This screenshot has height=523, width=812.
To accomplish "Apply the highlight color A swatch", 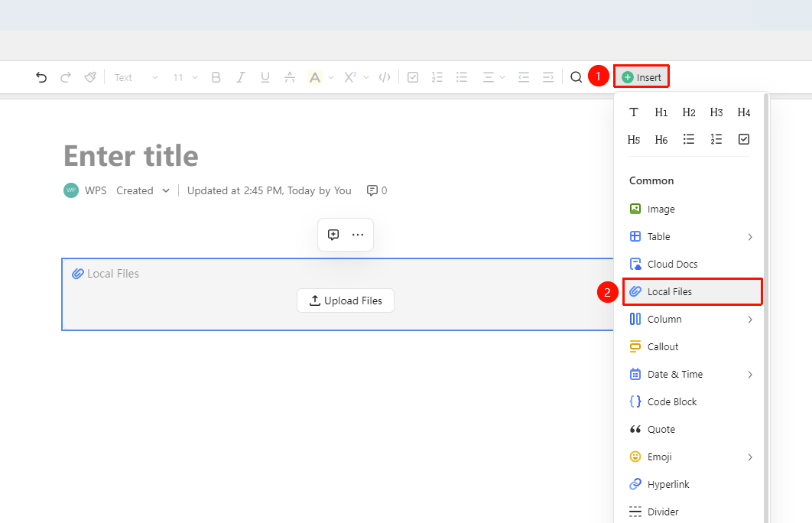I will 314,78.
